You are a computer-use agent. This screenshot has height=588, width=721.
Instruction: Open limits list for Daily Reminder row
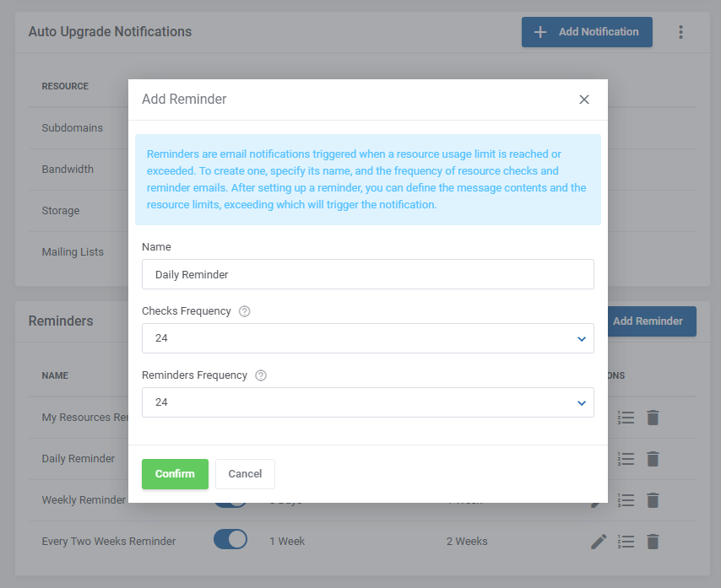click(626, 459)
